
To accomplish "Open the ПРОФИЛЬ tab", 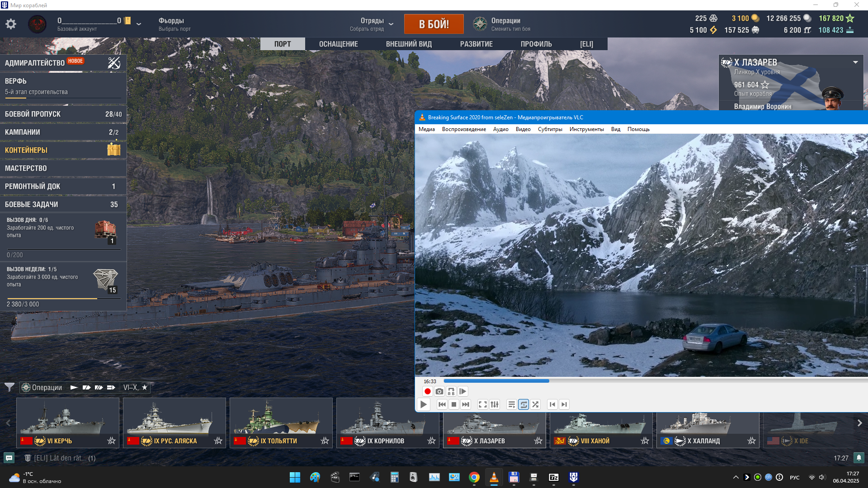I will click(x=536, y=44).
